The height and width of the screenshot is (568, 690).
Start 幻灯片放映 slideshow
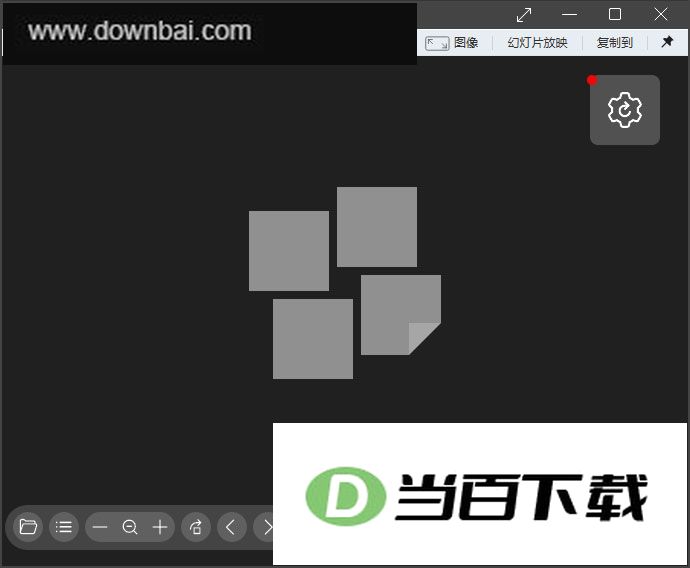(537, 43)
